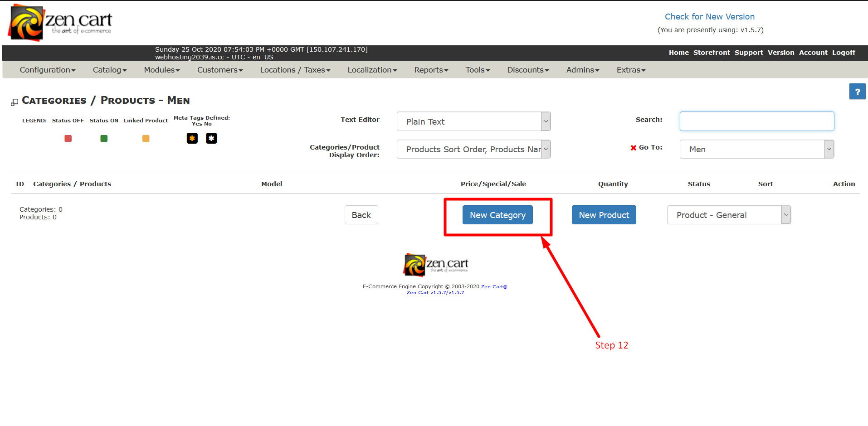The image size is (868, 426).
Task: Open the Discounts menu
Action: (528, 70)
